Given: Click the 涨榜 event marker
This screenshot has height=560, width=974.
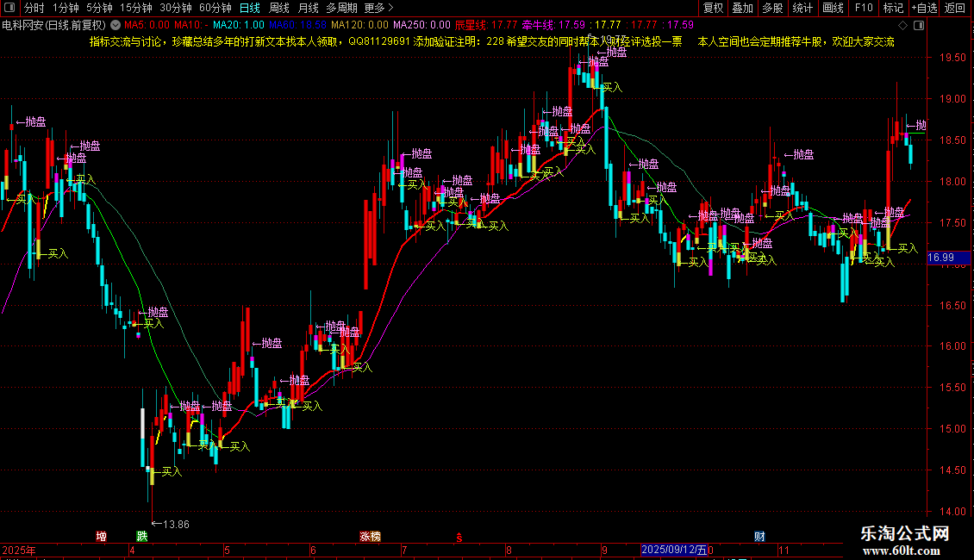Looking at the screenshot, I should pyautogui.click(x=371, y=537).
